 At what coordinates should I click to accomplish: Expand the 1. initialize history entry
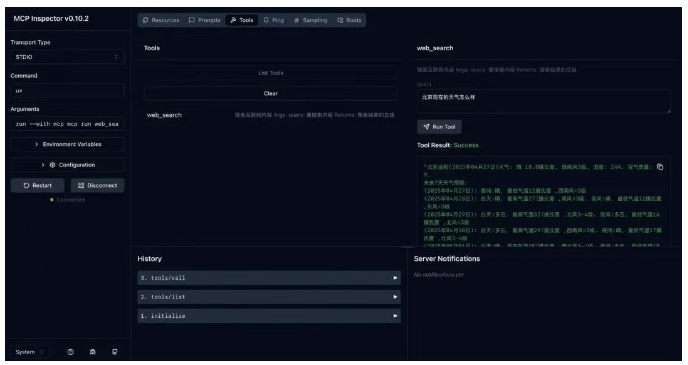(269, 316)
